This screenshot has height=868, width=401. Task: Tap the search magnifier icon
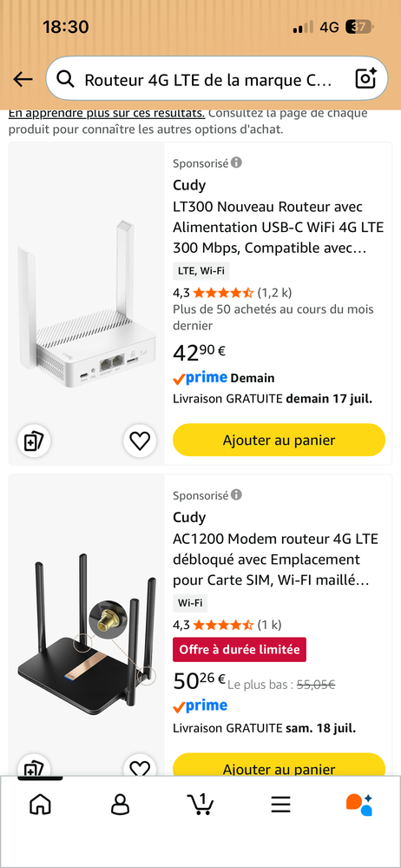[65, 80]
